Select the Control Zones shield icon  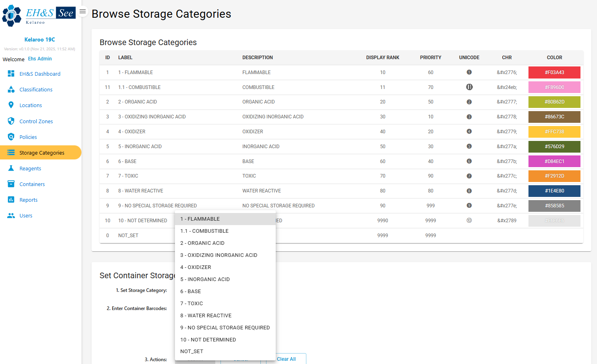coord(11,121)
